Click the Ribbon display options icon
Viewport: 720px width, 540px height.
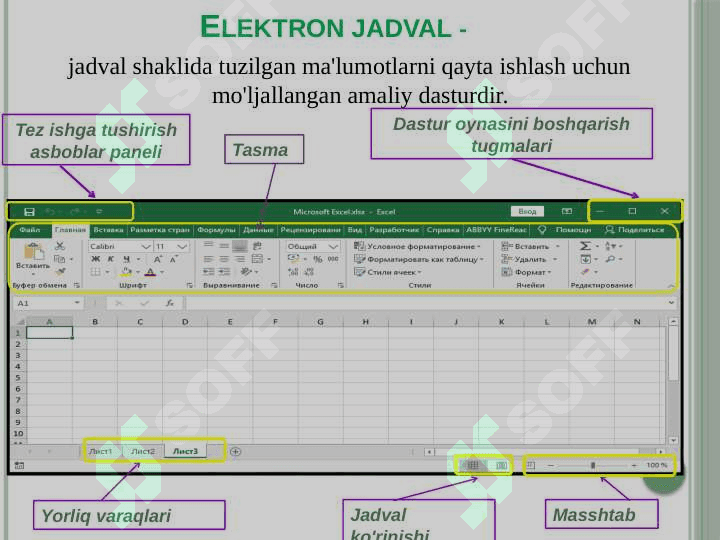pyautogui.click(x=567, y=211)
